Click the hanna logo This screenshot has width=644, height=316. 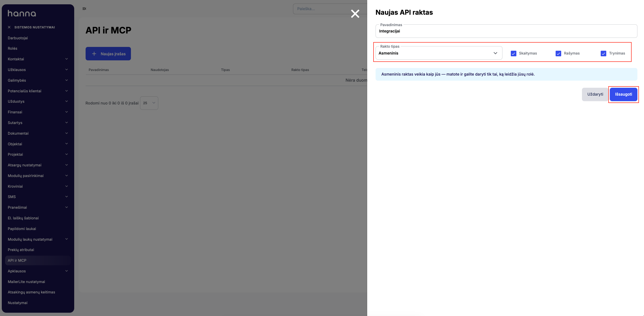tap(22, 13)
